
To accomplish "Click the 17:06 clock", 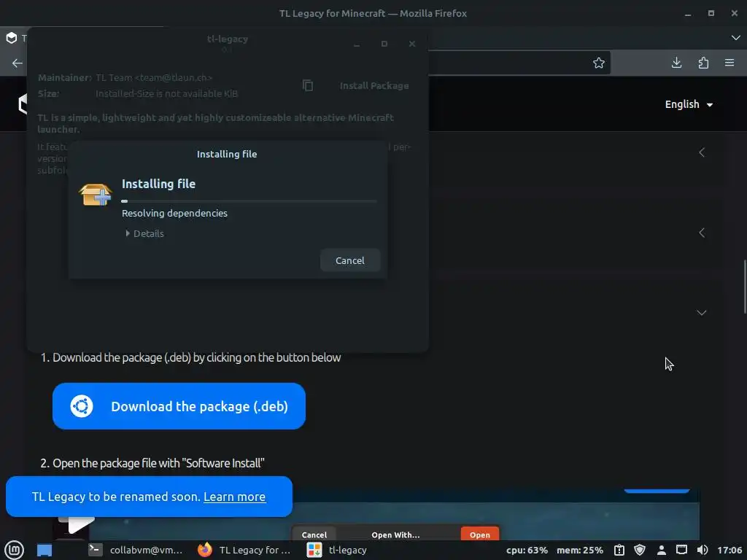I will pos(729,550).
